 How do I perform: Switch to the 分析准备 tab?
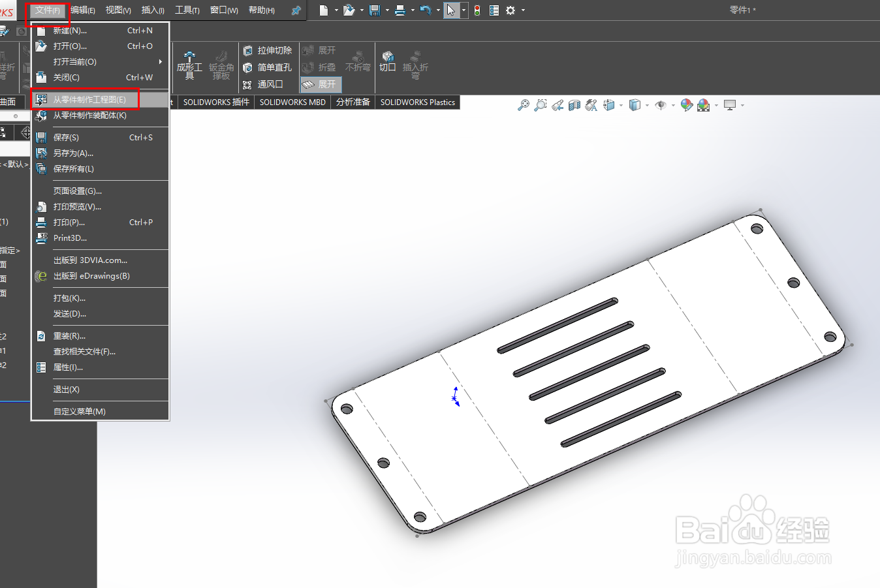point(353,102)
